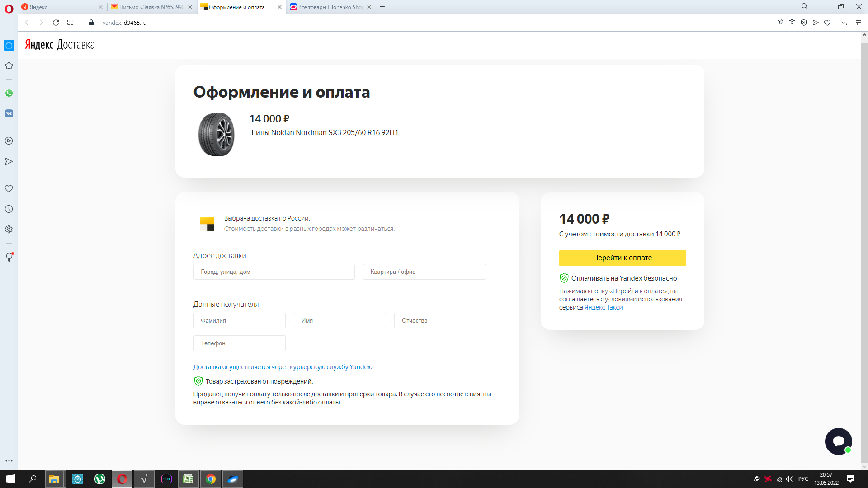The width and height of the screenshot is (868, 488).
Task: Open the Player icon in sidebar
Action: (9, 141)
